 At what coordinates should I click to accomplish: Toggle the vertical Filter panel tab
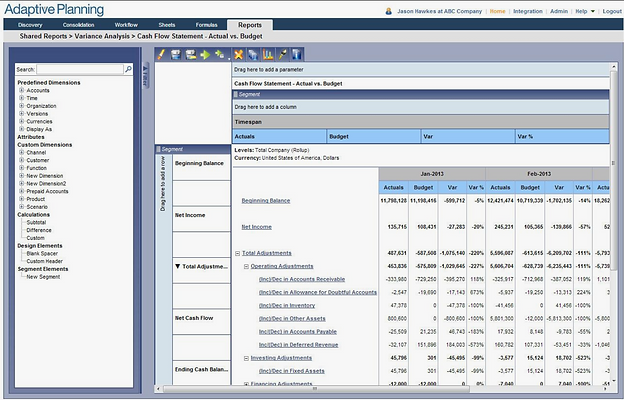coord(145,75)
